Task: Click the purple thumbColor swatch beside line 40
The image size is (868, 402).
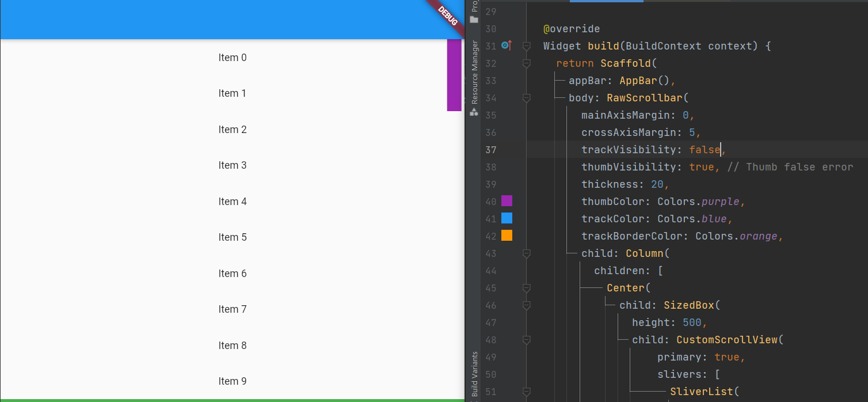Action: coord(507,200)
